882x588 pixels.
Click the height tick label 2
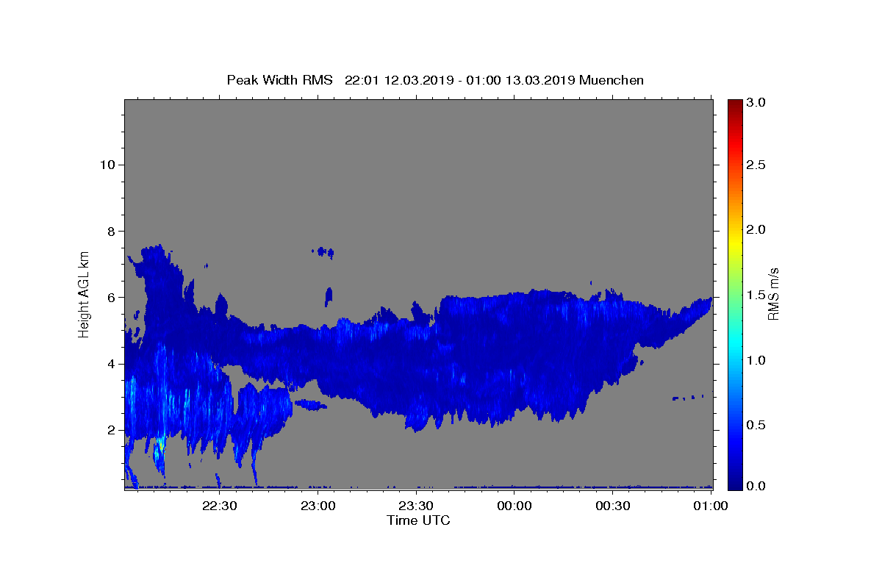coord(111,430)
